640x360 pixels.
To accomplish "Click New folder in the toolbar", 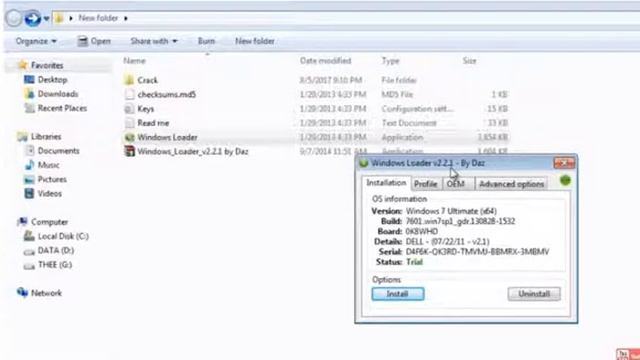I will 255,41.
